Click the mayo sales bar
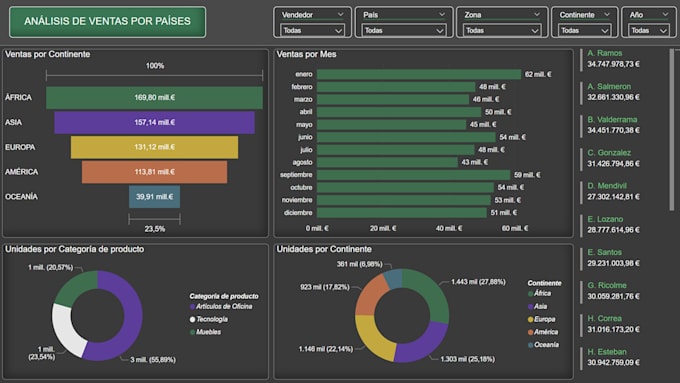This screenshot has height=383, width=680. pos(392,124)
